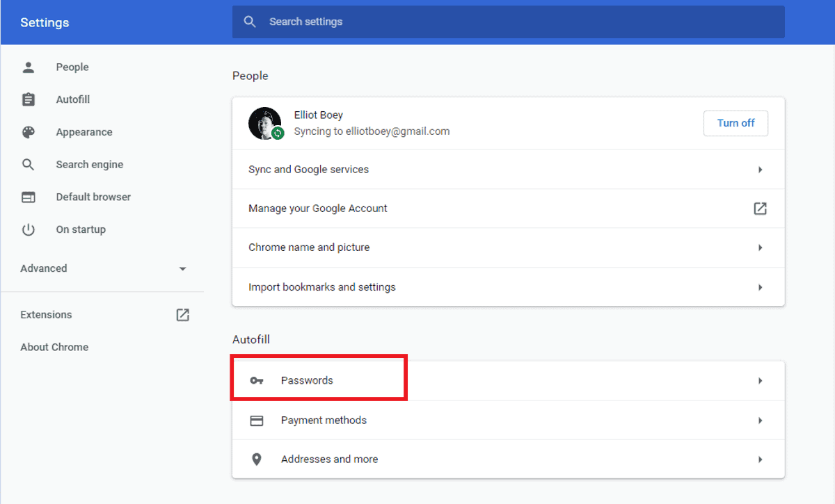This screenshot has height=504, width=835.
Task: Click the credit card icon beside Payment methods
Action: pos(257,421)
